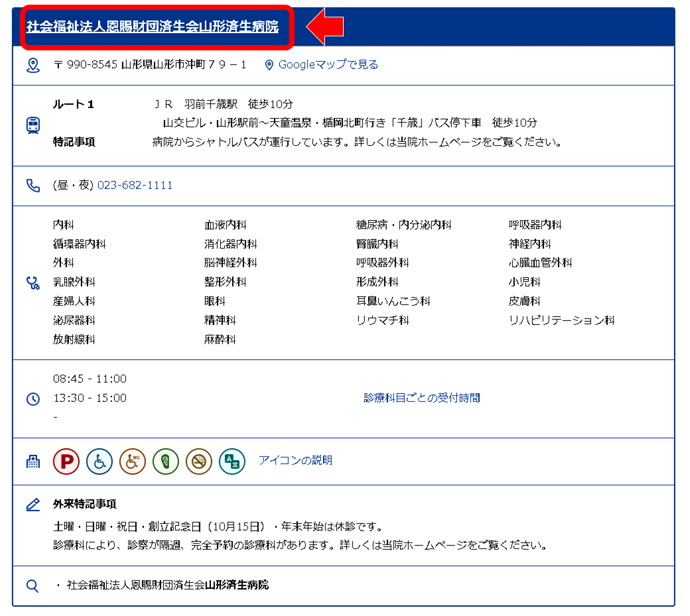690x616 pixels.
Task: Click the stethoscope departments icon
Action: pyautogui.click(x=33, y=282)
